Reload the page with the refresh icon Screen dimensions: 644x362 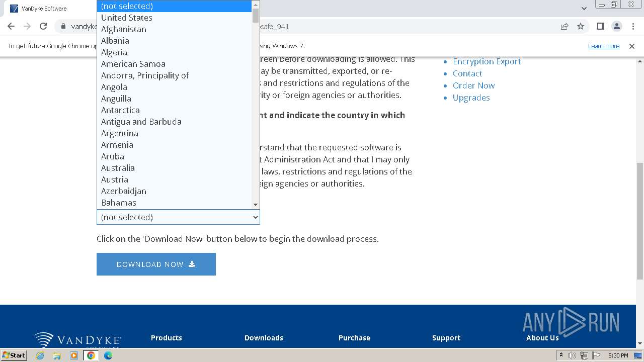pos(43,26)
